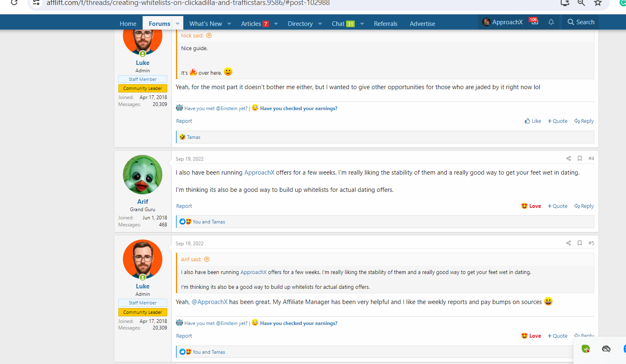626x364 pixels.
Task: Jump to original post beside "Arif said:"
Action: 207,259
